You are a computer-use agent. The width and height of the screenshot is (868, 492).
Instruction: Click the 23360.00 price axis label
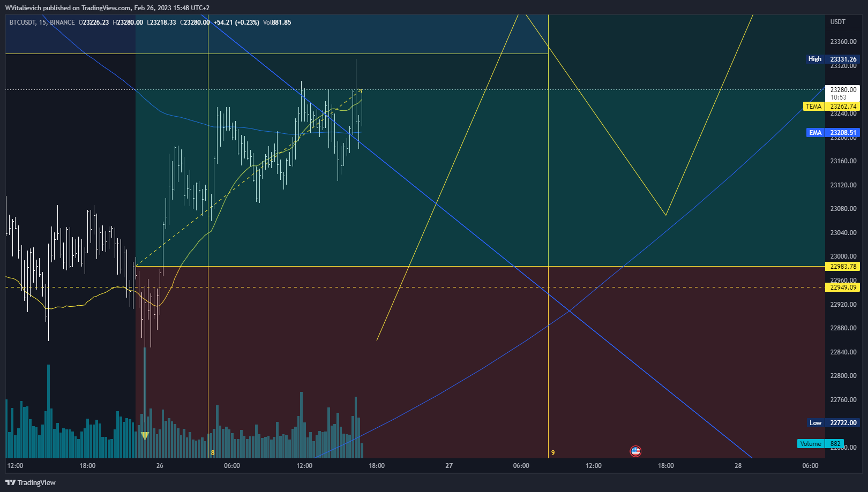(x=843, y=42)
